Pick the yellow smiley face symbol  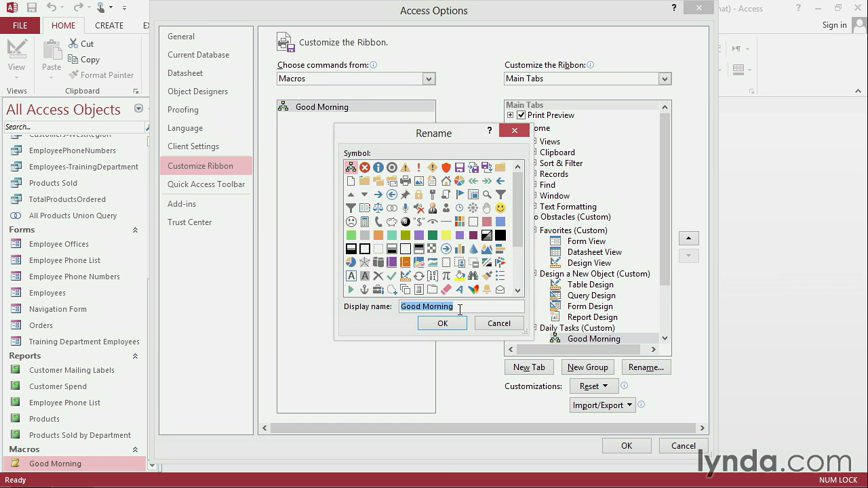click(x=500, y=208)
